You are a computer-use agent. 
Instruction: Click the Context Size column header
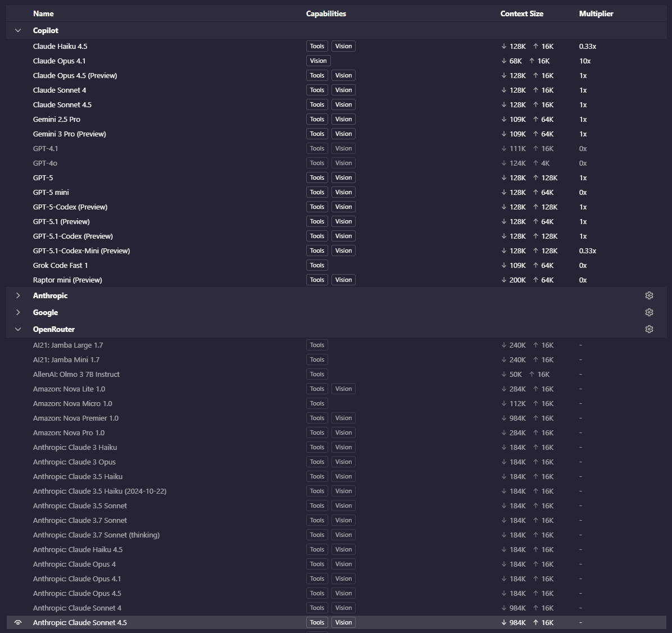click(x=521, y=13)
